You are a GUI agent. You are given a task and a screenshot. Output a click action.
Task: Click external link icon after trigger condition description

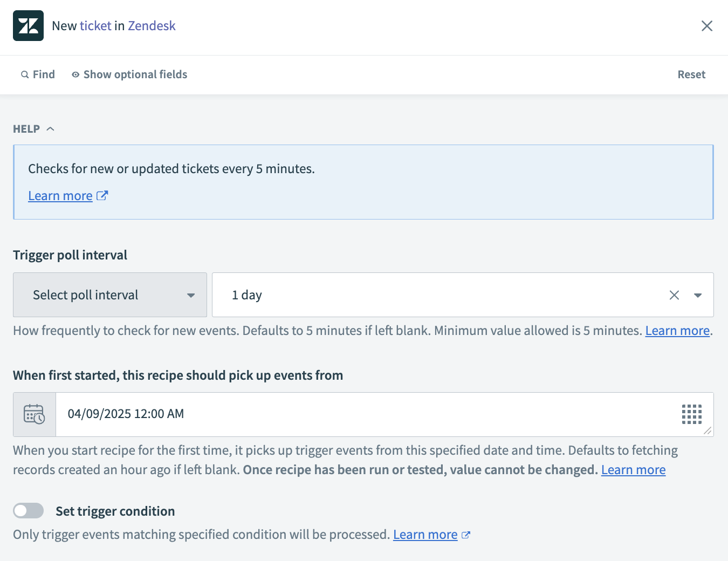(x=466, y=535)
